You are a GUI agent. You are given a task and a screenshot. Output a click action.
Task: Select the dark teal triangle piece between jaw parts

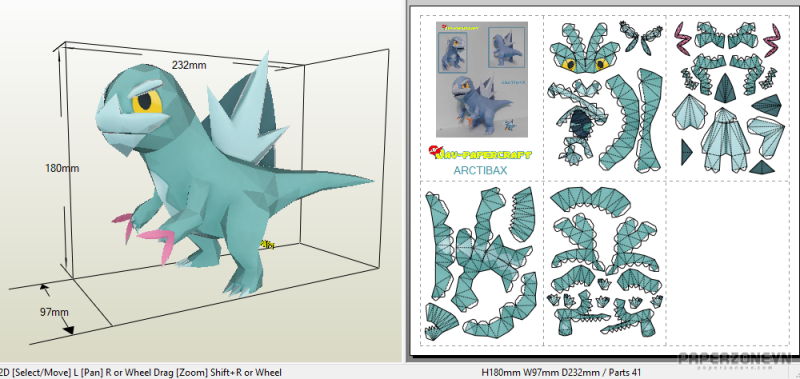(x=724, y=88)
